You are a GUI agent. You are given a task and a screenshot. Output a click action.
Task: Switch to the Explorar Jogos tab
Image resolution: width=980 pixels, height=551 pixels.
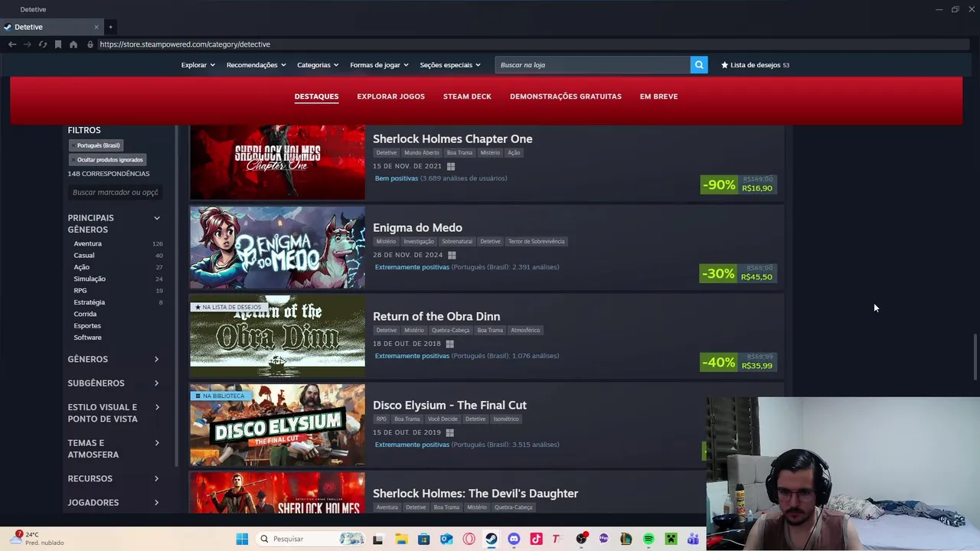tap(390, 96)
